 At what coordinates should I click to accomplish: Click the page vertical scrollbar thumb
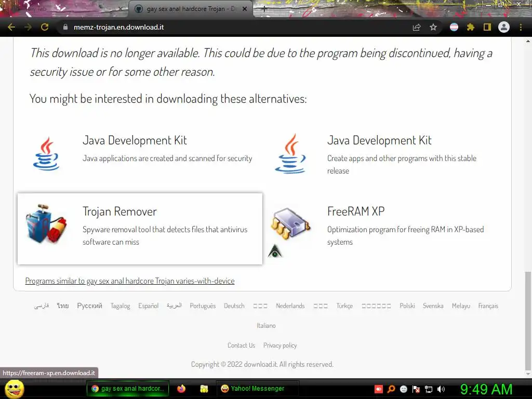click(x=528, y=321)
